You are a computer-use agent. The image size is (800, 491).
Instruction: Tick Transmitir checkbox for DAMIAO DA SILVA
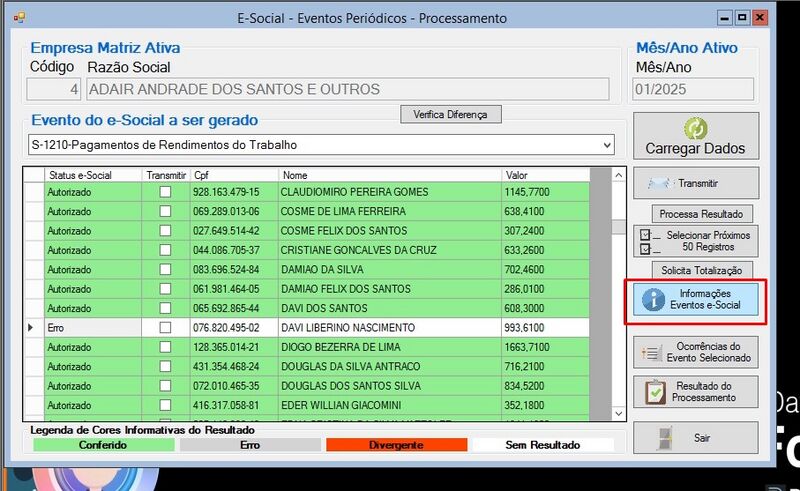165,269
